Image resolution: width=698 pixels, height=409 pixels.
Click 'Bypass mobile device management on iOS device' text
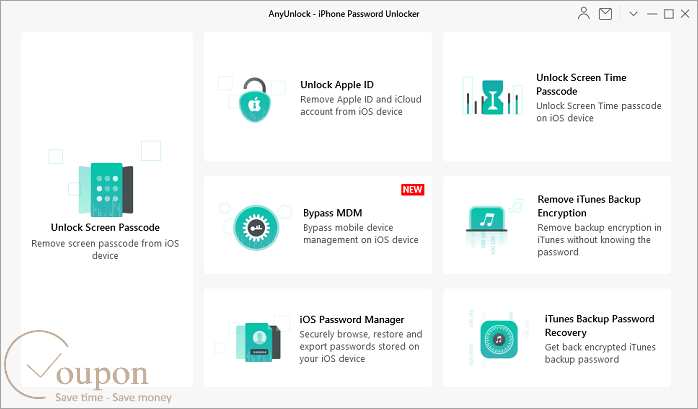click(x=361, y=234)
